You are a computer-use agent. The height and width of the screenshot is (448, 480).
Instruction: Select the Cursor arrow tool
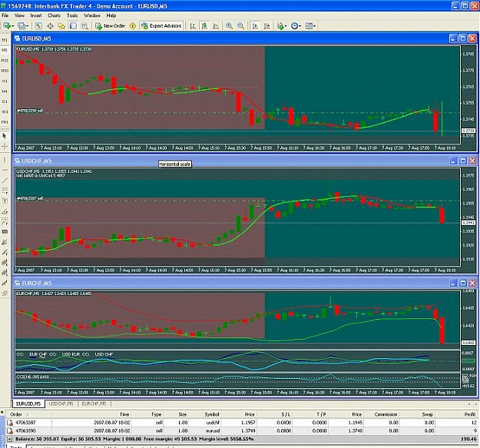[x=5, y=136]
